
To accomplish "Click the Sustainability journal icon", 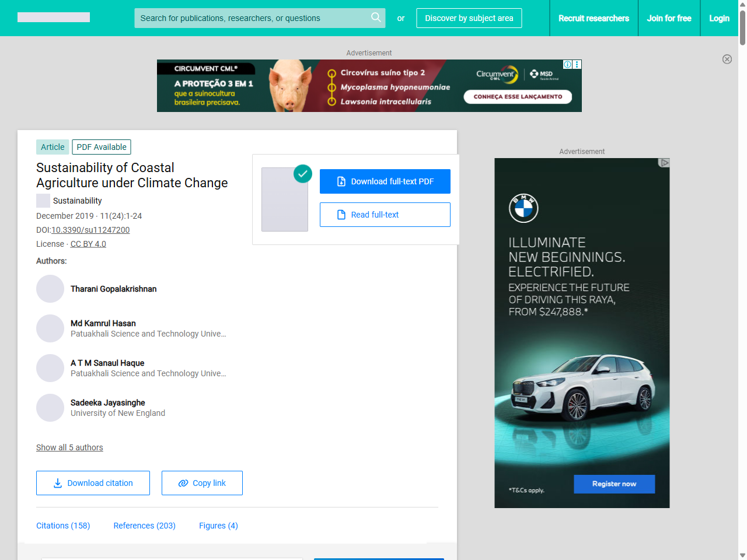I will (x=43, y=201).
